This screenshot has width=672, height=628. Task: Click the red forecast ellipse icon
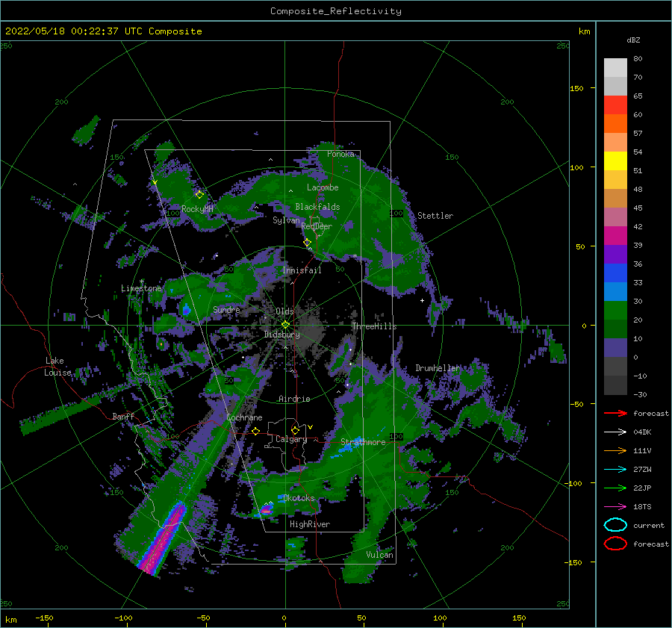(615, 544)
